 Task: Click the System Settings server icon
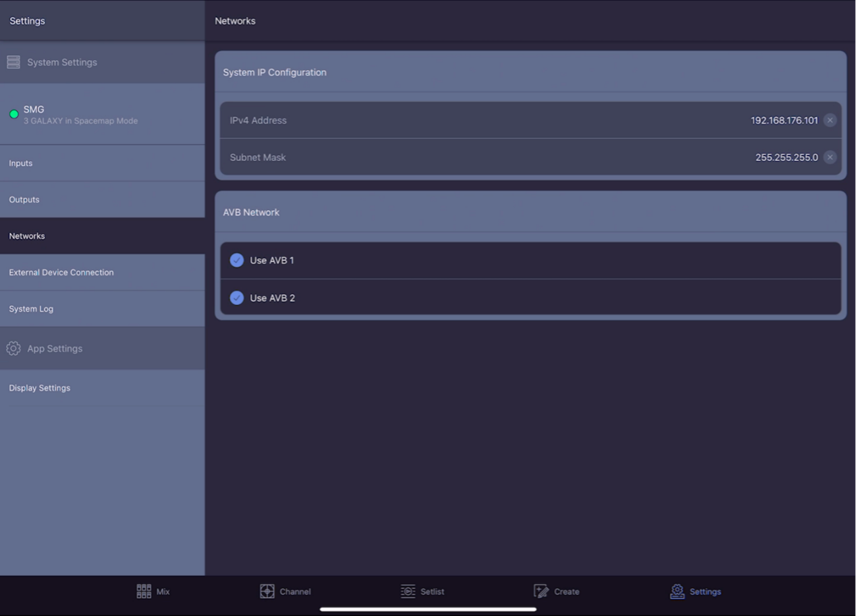(x=13, y=62)
